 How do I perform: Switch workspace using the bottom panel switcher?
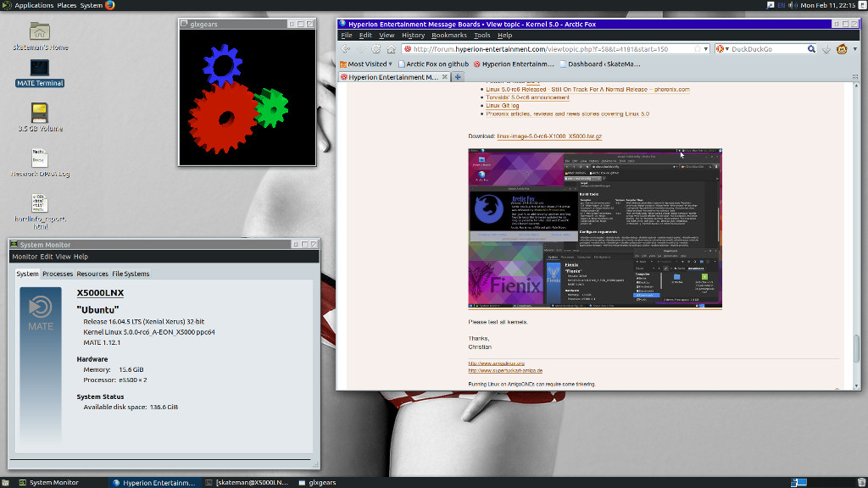click(x=798, y=482)
